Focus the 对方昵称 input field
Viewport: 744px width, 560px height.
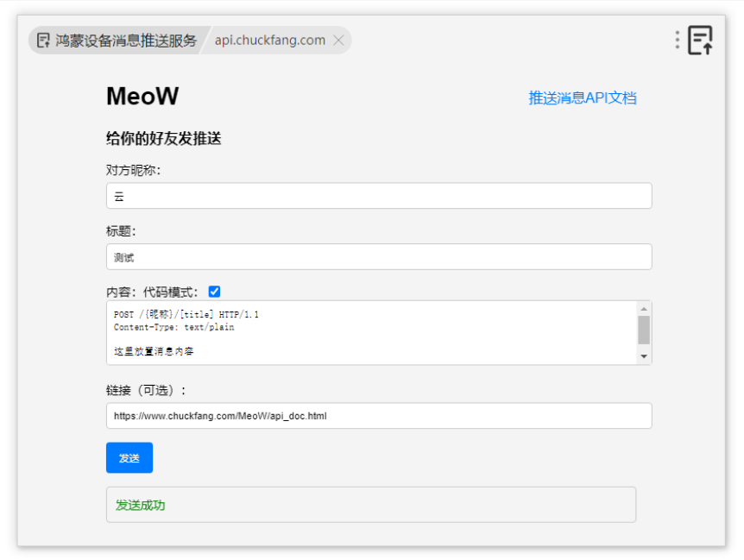click(379, 196)
